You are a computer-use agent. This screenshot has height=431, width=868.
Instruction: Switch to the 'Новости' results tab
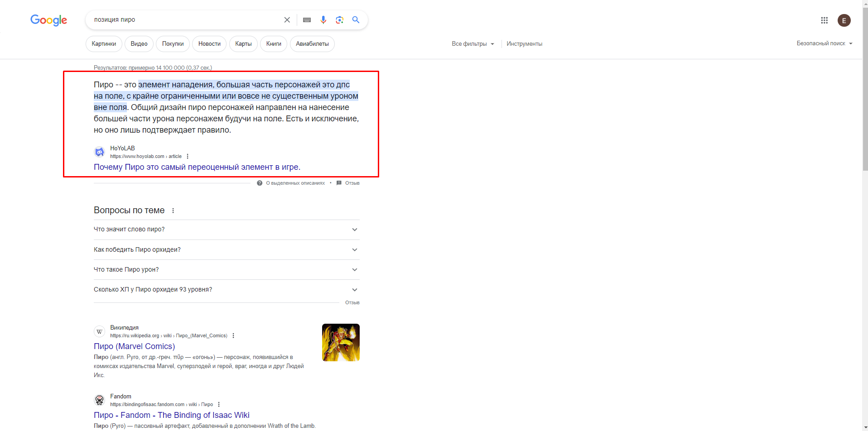click(x=209, y=43)
